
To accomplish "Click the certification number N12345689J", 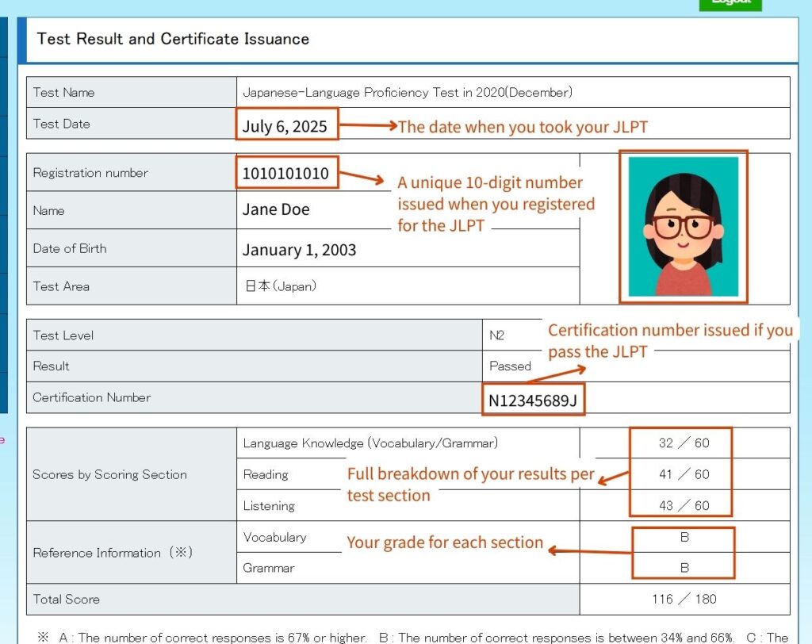I will [533, 401].
